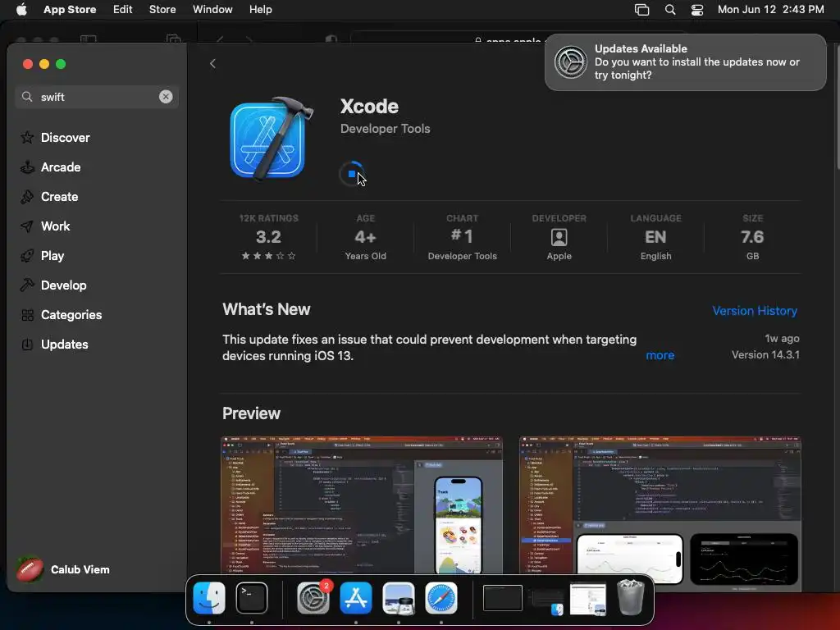Viewport: 840px width, 630px height.
Task: Open Finder from the Dock
Action: pos(209,598)
